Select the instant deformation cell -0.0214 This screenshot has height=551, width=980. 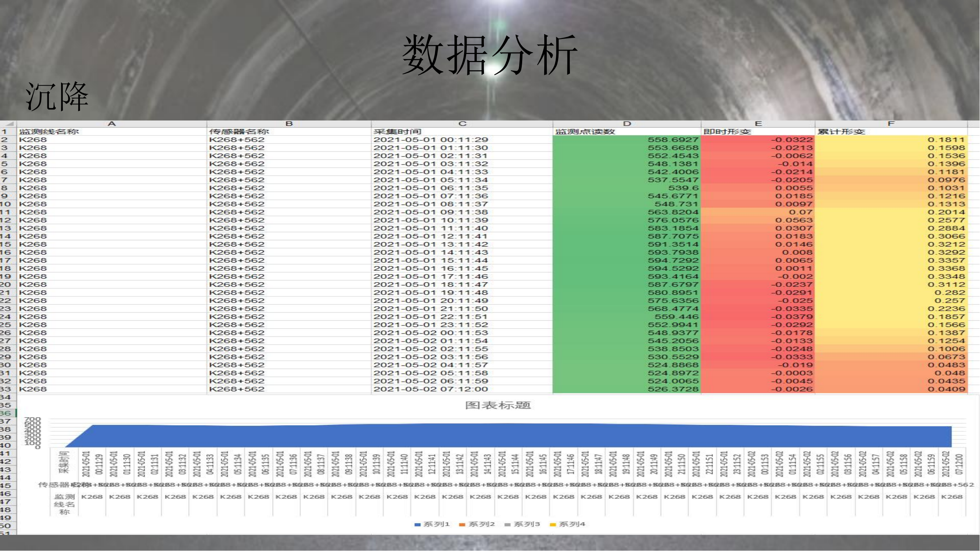click(758, 172)
